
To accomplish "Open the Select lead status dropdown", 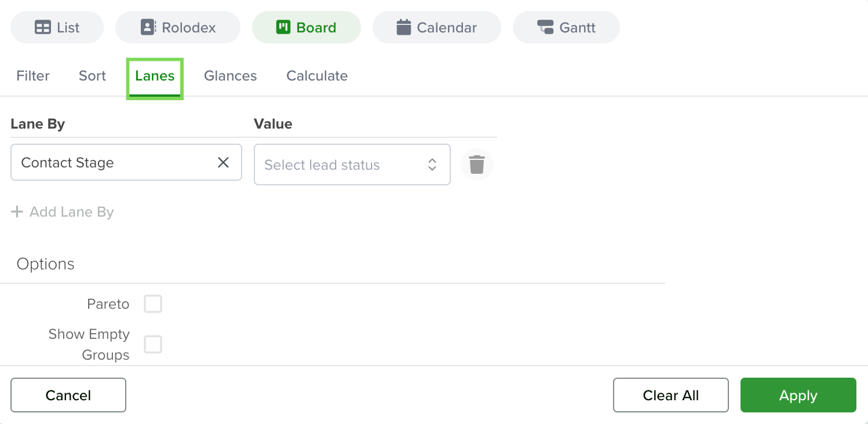I will coord(352,165).
